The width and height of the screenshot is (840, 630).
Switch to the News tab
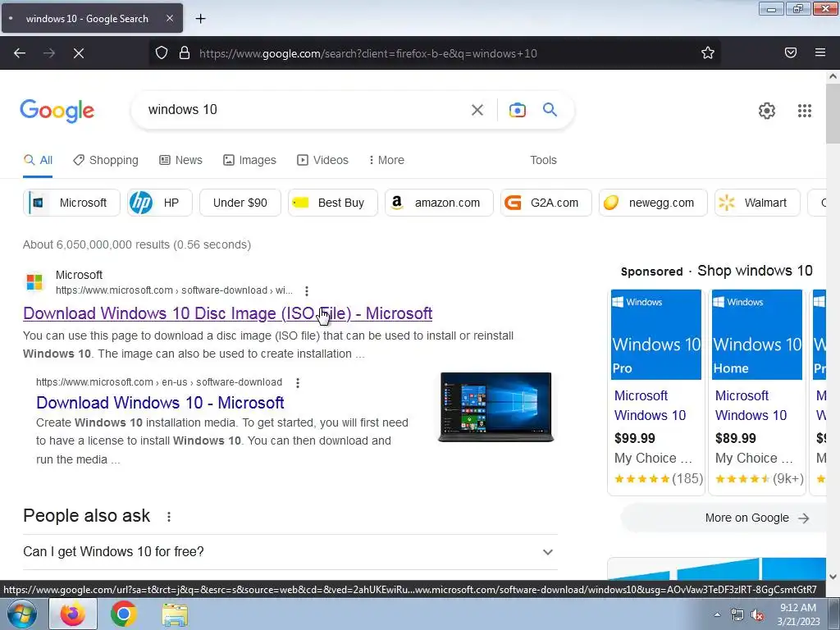180,160
